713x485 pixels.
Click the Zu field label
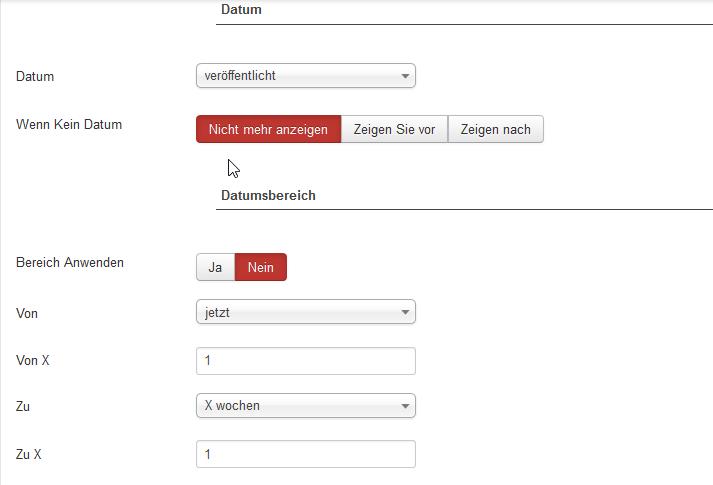(x=23, y=407)
